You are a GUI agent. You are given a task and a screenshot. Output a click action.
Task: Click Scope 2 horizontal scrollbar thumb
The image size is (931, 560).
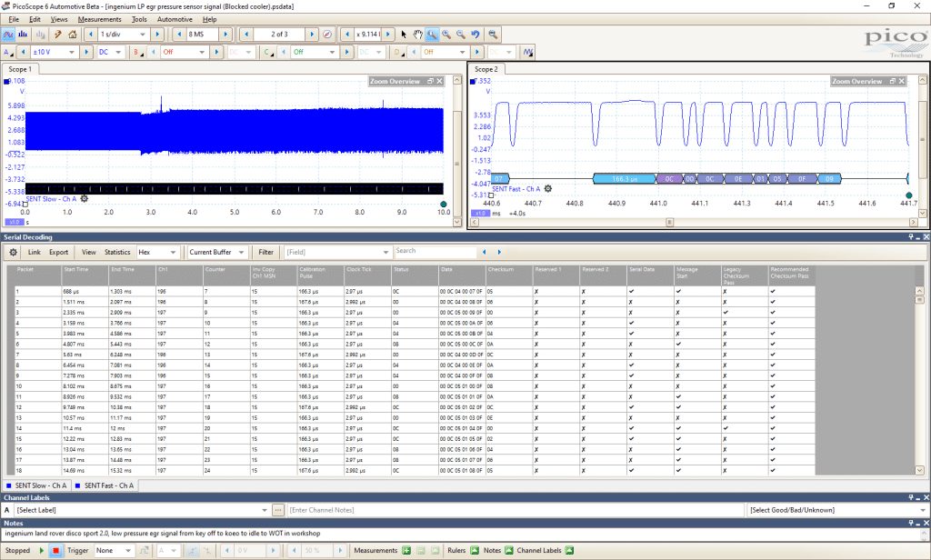(x=669, y=222)
